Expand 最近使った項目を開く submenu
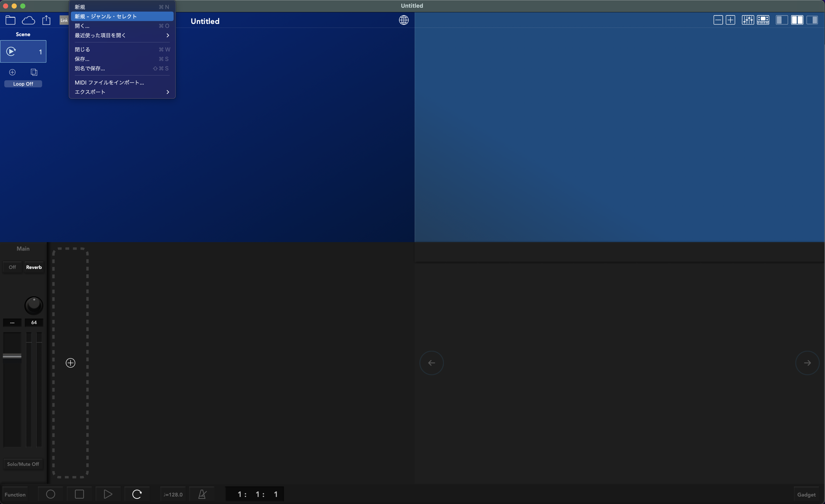The image size is (825, 504). click(x=122, y=35)
